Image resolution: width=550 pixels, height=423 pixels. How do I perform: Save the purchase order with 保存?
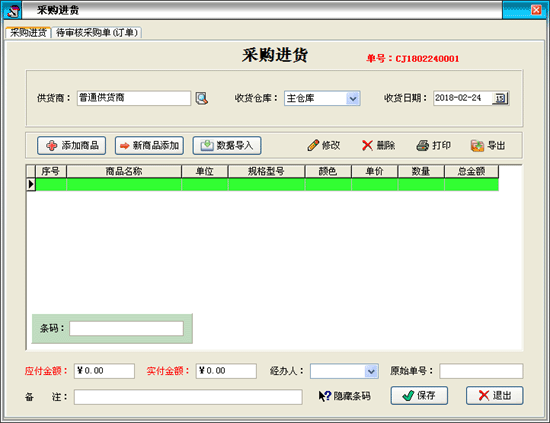pos(419,396)
